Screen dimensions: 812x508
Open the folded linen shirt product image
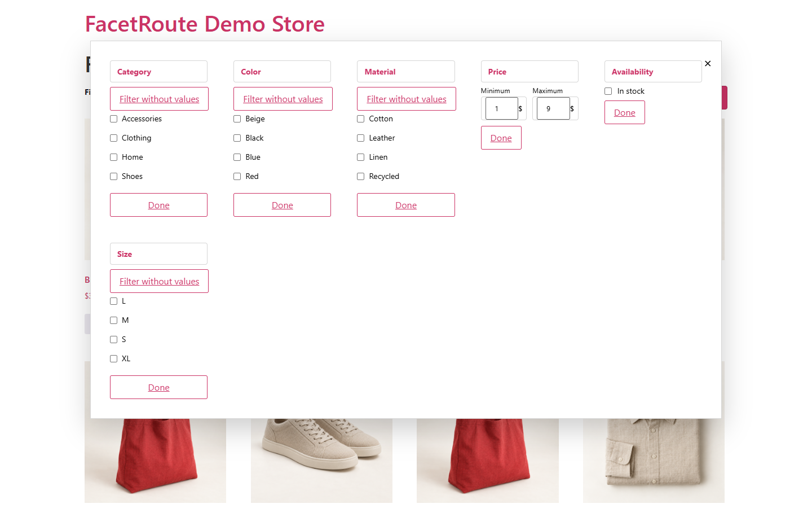(654, 460)
